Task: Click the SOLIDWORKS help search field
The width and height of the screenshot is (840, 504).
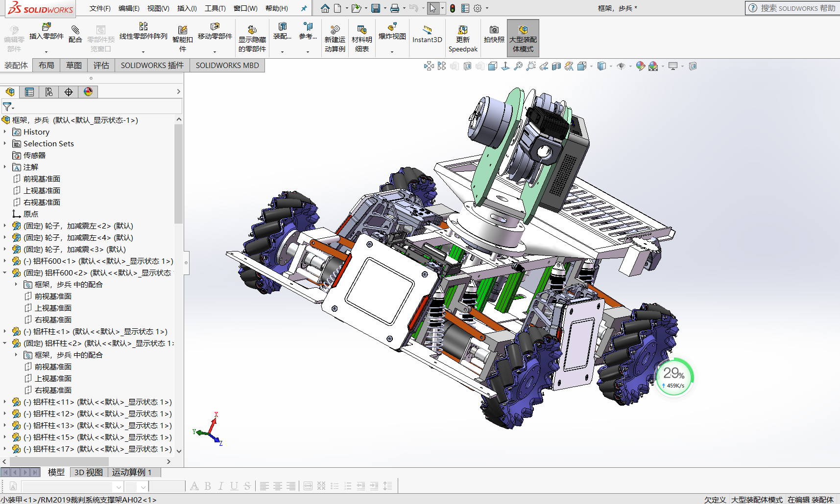Action: click(x=797, y=8)
